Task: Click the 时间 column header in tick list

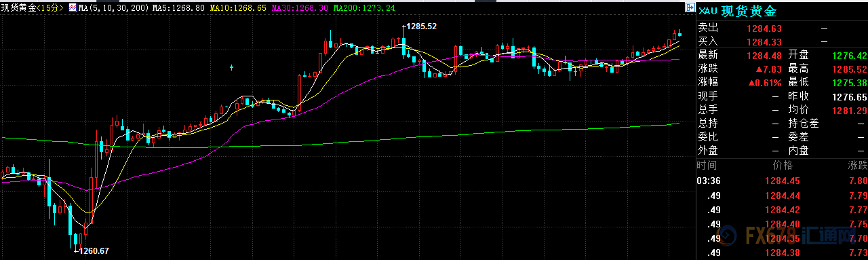Action: (707, 166)
